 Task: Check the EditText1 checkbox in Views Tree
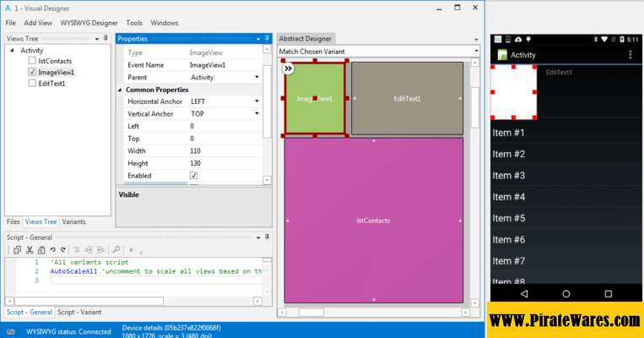tap(32, 84)
